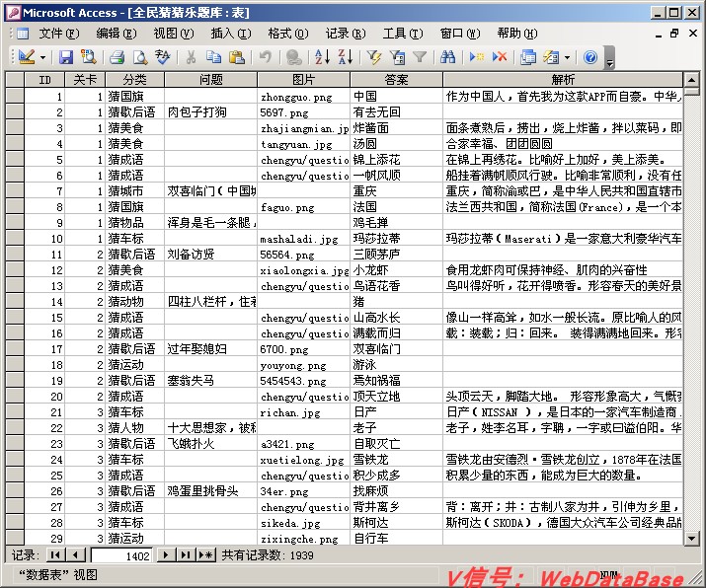
Task: Click the select-all corner box
Action: [x=15, y=80]
